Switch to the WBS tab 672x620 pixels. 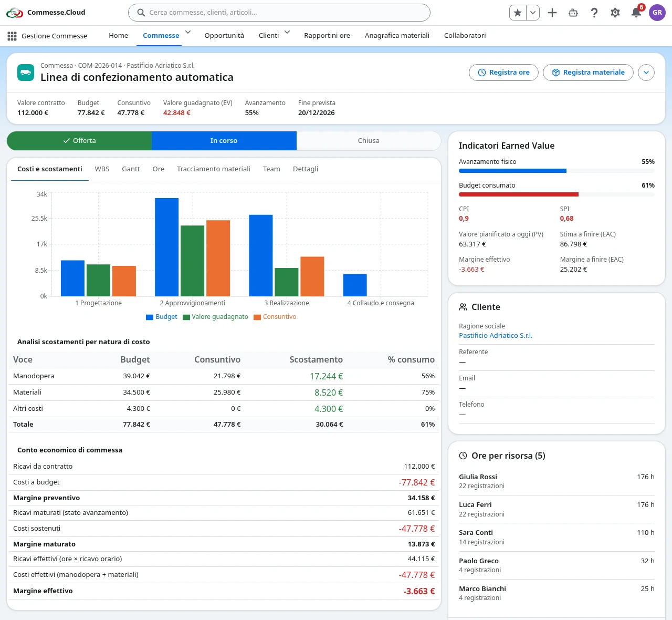pyautogui.click(x=102, y=169)
